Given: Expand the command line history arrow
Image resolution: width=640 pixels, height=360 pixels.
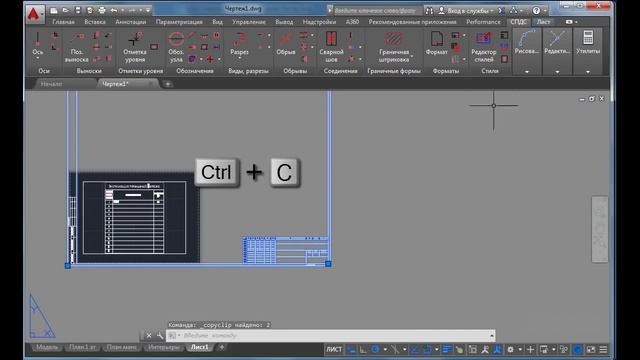Looking at the screenshot, I should pyautogui.click(x=492, y=336).
